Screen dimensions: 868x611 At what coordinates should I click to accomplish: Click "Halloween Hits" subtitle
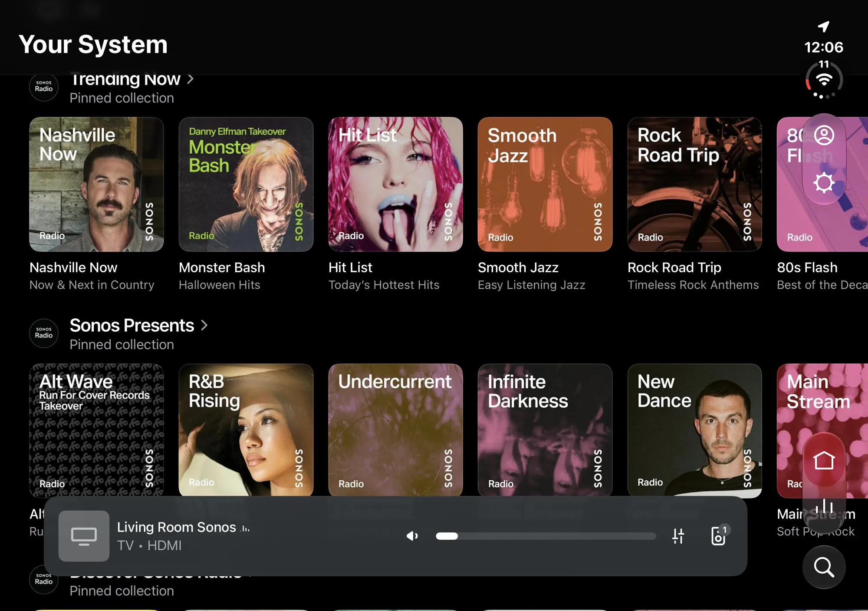point(219,285)
